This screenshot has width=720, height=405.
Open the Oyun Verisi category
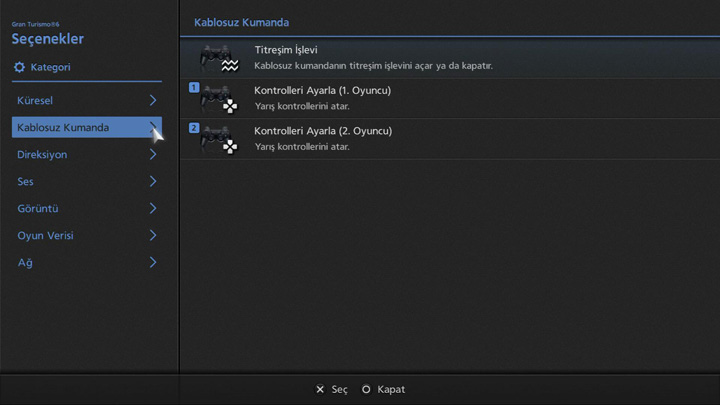86,236
